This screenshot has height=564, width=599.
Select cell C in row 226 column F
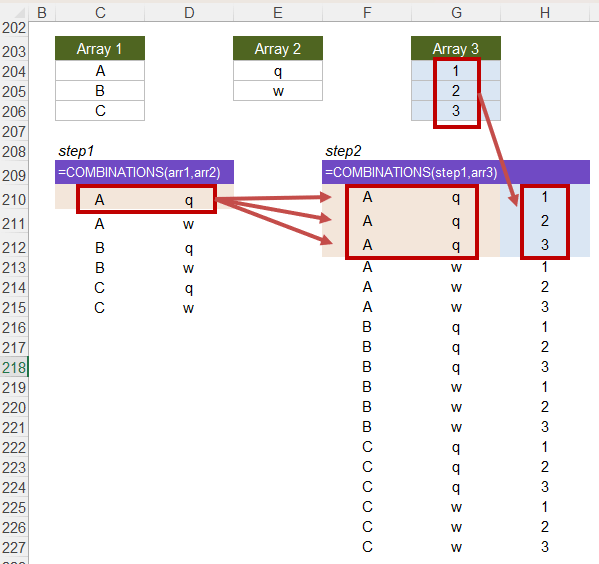(367, 527)
